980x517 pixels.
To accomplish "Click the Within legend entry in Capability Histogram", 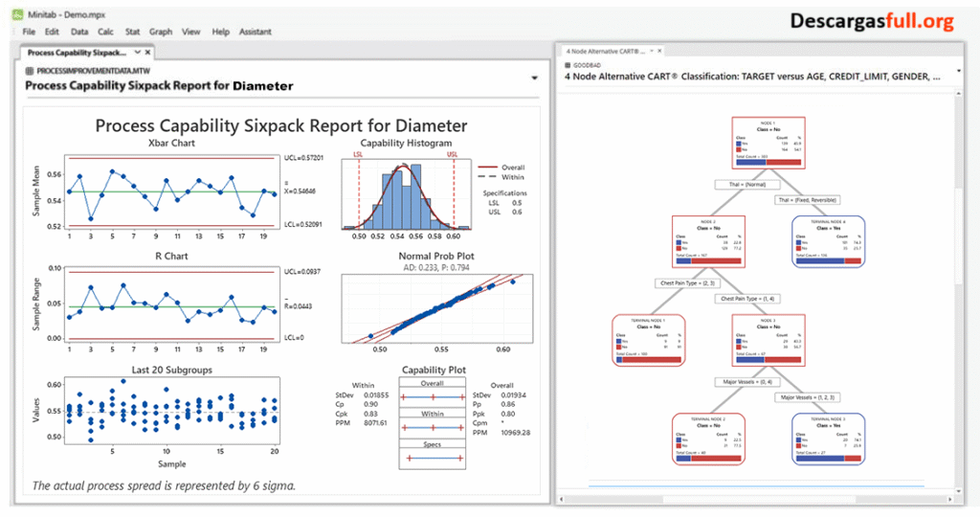I will point(501,177).
